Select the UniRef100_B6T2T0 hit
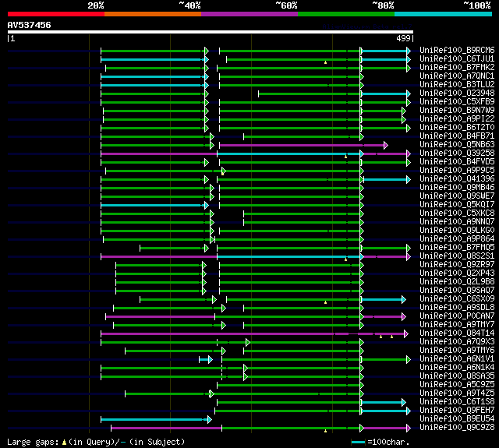 tap(457, 128)
